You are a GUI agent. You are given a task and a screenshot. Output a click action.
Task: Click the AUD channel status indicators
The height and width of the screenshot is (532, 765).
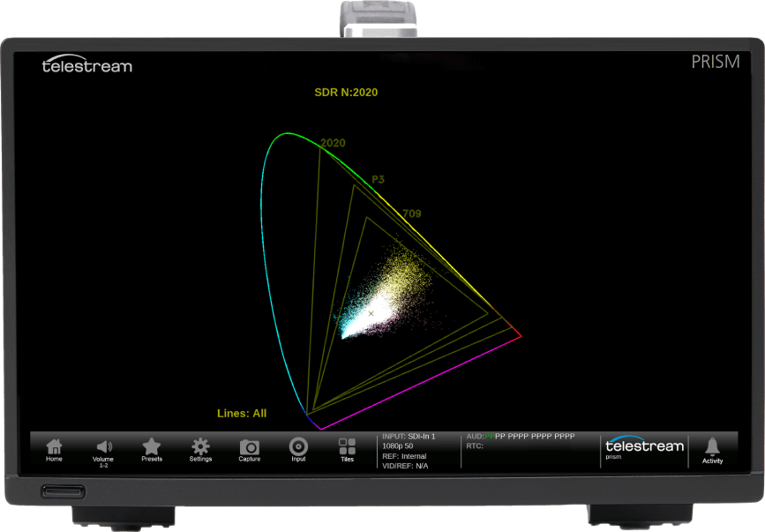(521, 437)
